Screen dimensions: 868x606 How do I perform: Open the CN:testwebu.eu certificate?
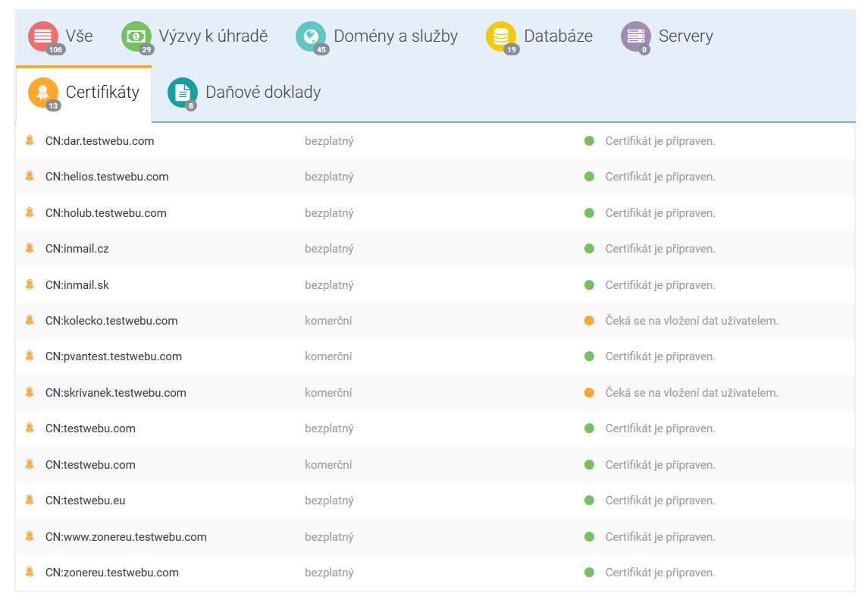pos(85,501)
